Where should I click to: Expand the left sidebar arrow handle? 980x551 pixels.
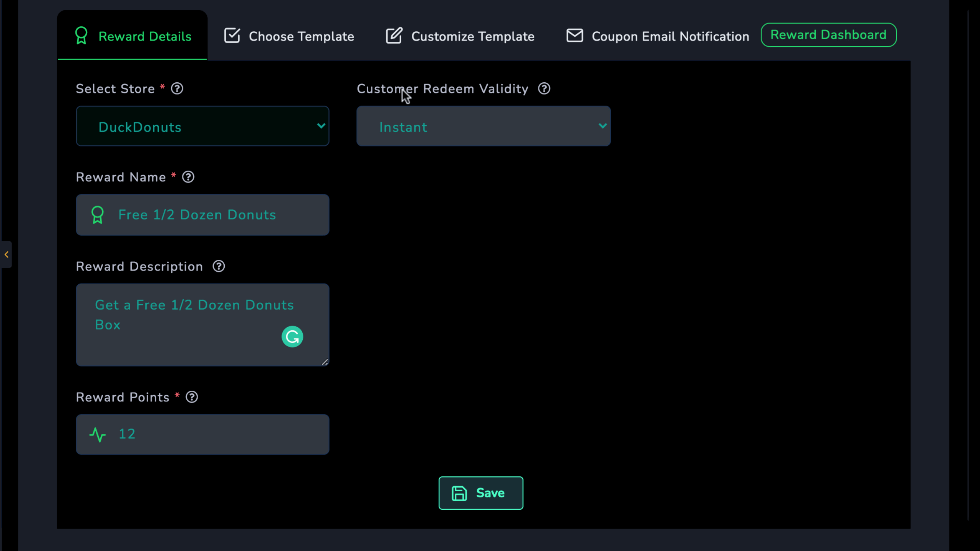[6, 254]
